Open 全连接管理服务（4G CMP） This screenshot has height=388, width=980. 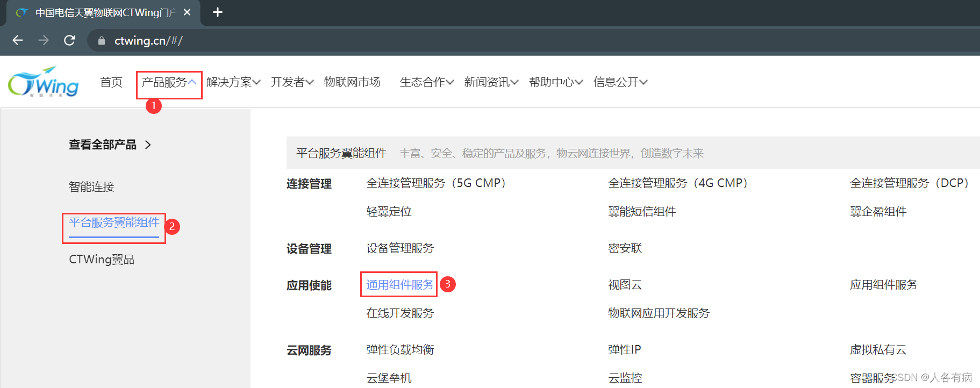[x=678, y=183]
